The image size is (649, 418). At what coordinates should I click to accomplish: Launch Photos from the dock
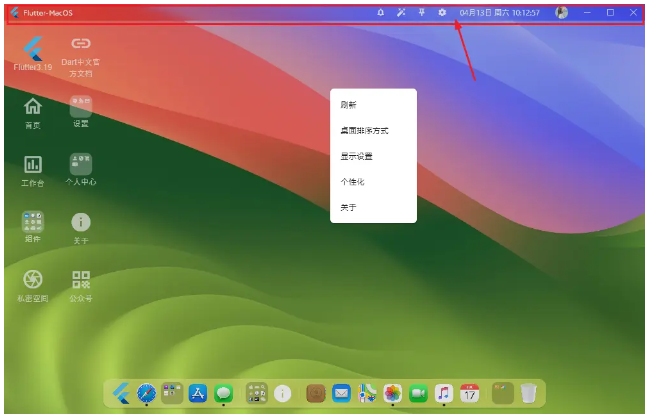tap(392, 393)
